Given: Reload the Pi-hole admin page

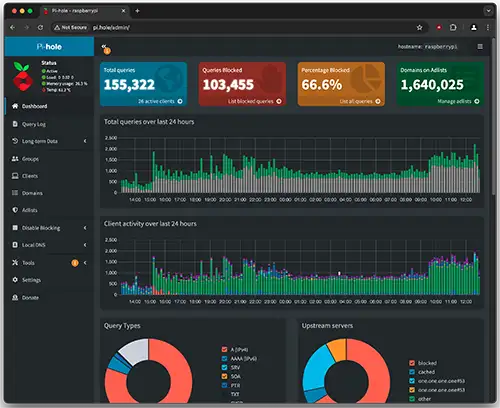Looking at the screenshot, I should click(40, 28).
